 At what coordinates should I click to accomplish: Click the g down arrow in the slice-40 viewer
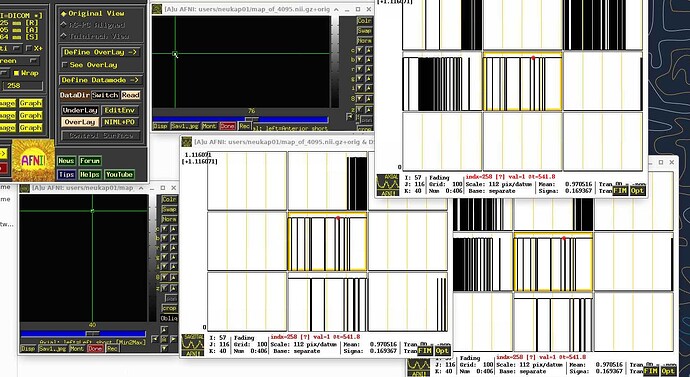click(164, 257)
